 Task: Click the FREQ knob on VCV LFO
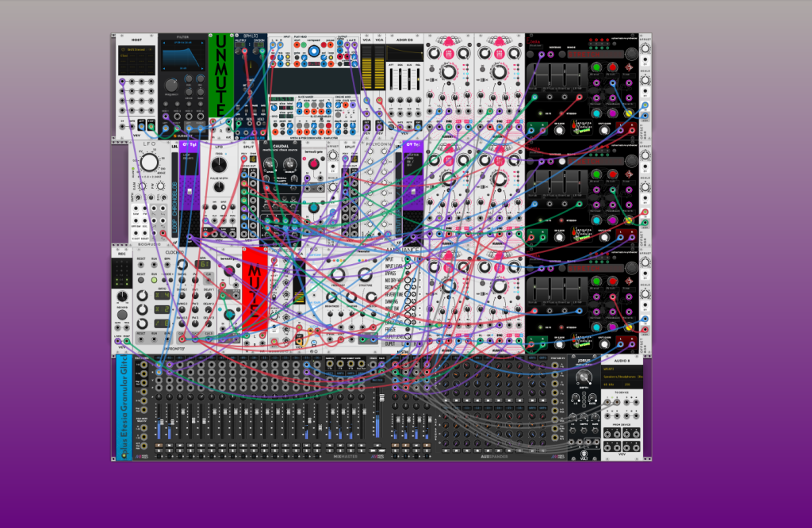click(x=219, y=165)
